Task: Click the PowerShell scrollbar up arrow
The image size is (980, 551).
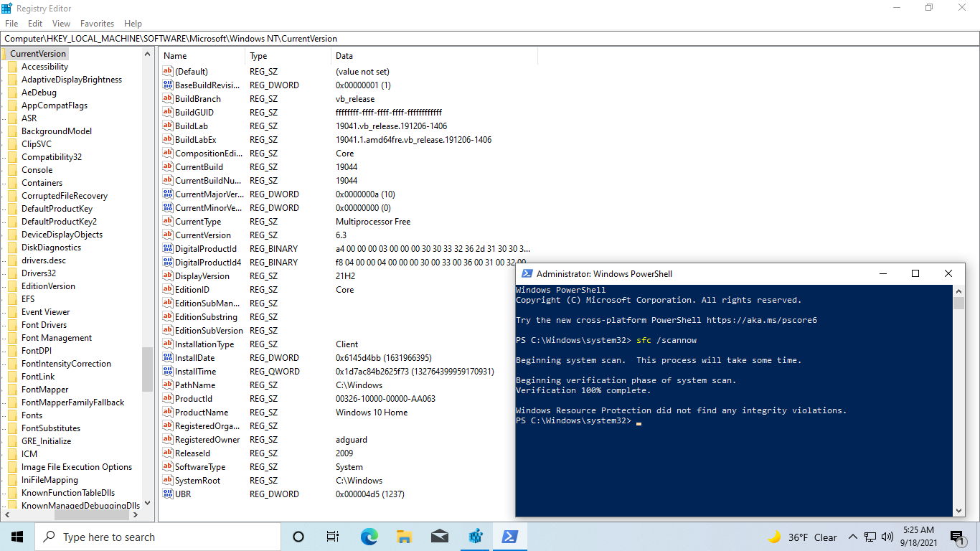Action: tap(959, 290)
